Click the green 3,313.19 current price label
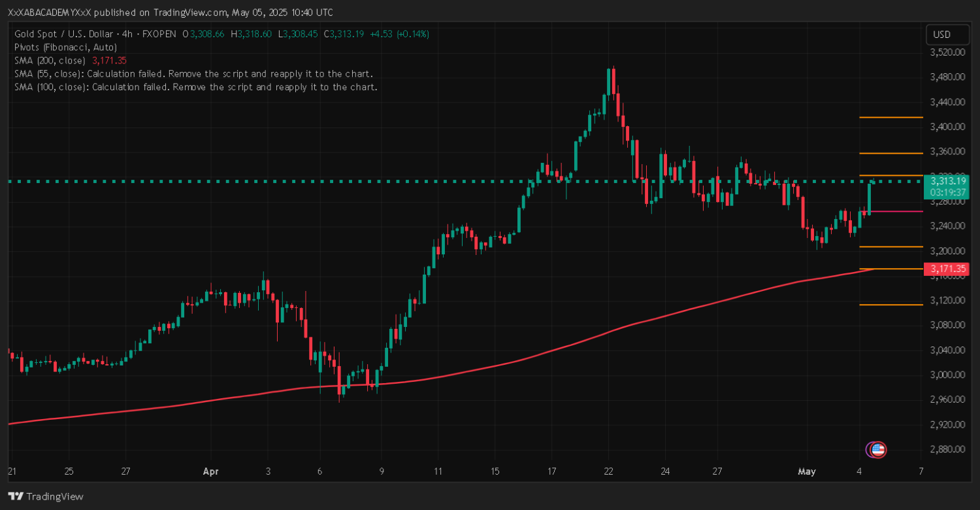Viewport: 980px width, 510px height. [x=945, y=181]
